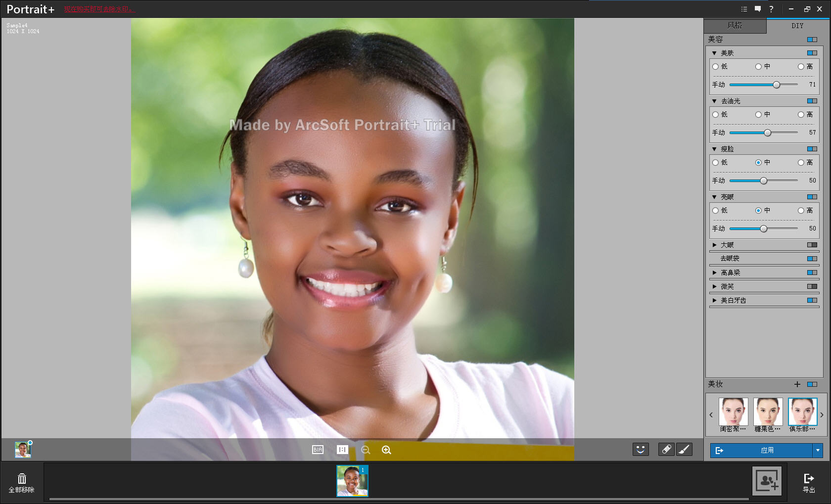Toggle the 美白牙齿 switch
Viewport: 831px width, 504px height.
(812, 300)
